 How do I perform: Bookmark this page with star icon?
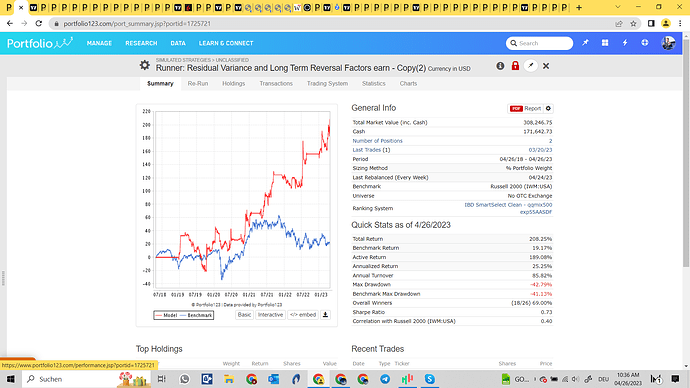click(633, 23)
